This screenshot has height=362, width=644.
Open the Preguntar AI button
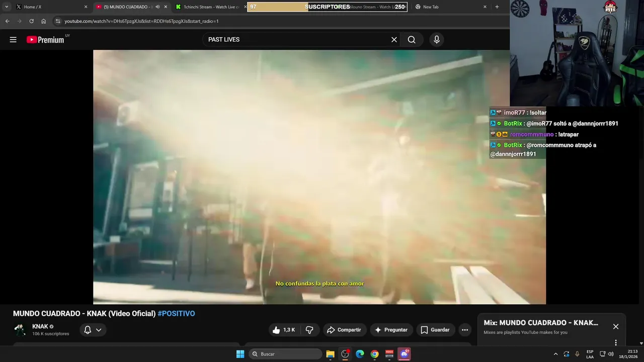coord(391,330)
